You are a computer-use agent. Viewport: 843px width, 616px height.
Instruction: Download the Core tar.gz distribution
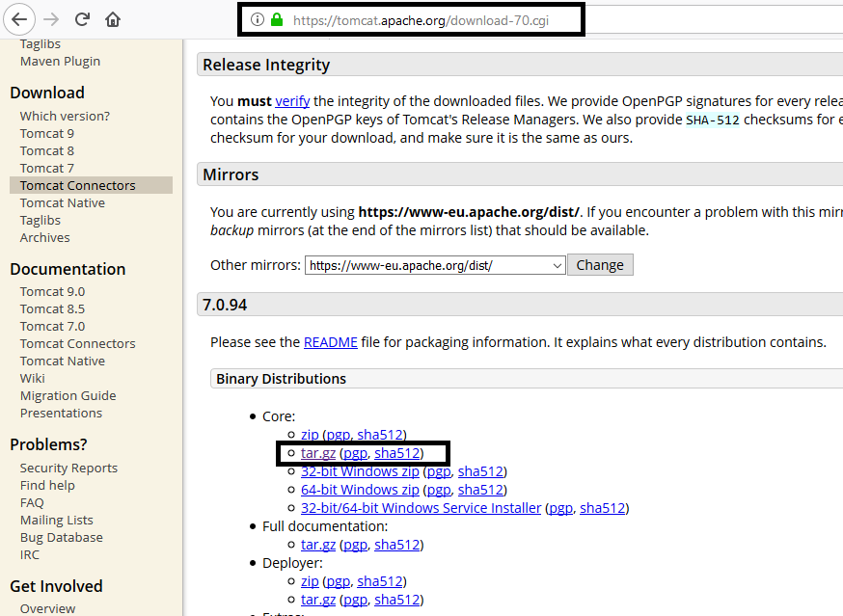coord(318,453)
